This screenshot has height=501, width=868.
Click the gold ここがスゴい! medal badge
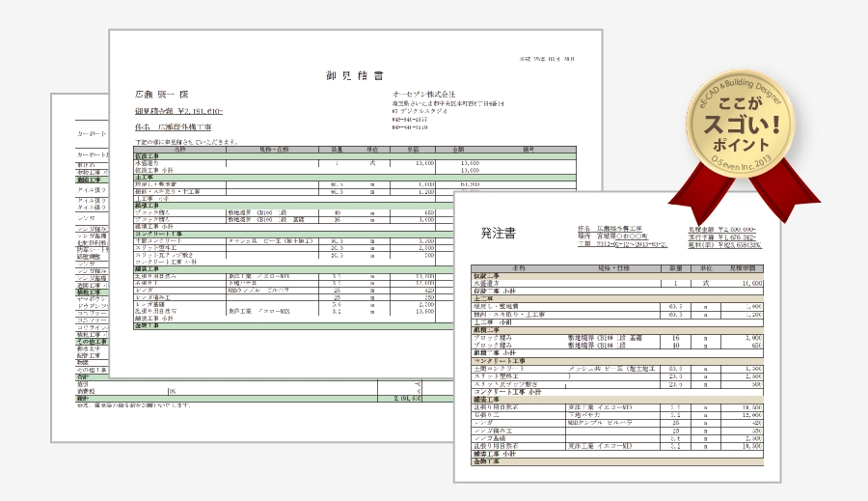[741, 119]
